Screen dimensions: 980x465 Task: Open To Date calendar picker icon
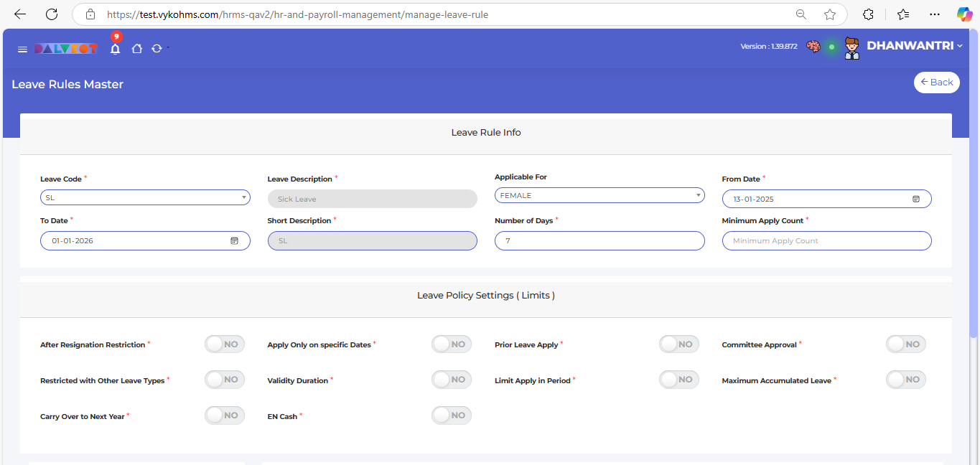pyautogui.click(x=234, y=241)
